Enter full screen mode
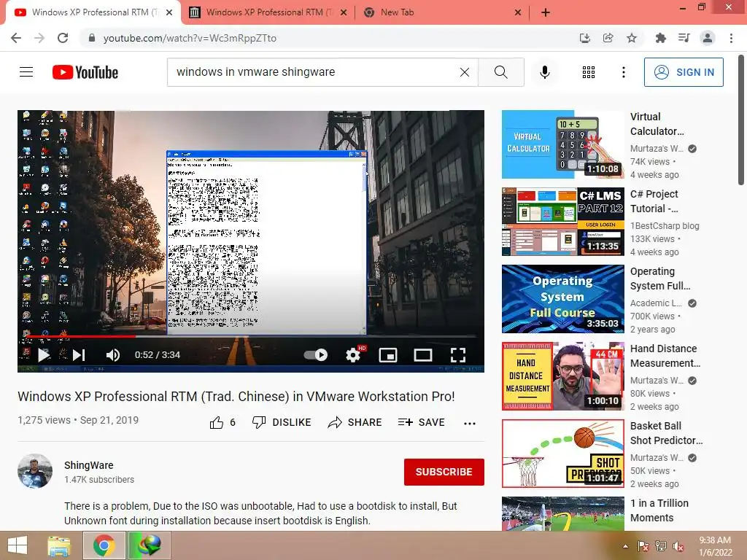The height and width of the screenshot is (560, 747). 458,355
